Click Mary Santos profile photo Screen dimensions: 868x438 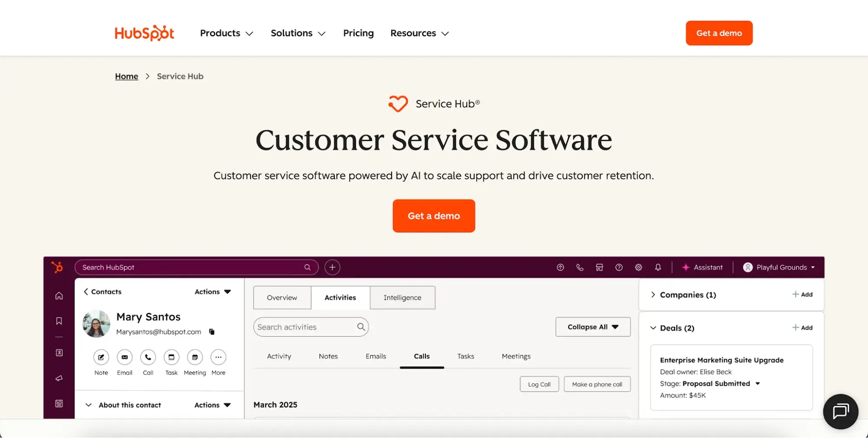(96, 324)
